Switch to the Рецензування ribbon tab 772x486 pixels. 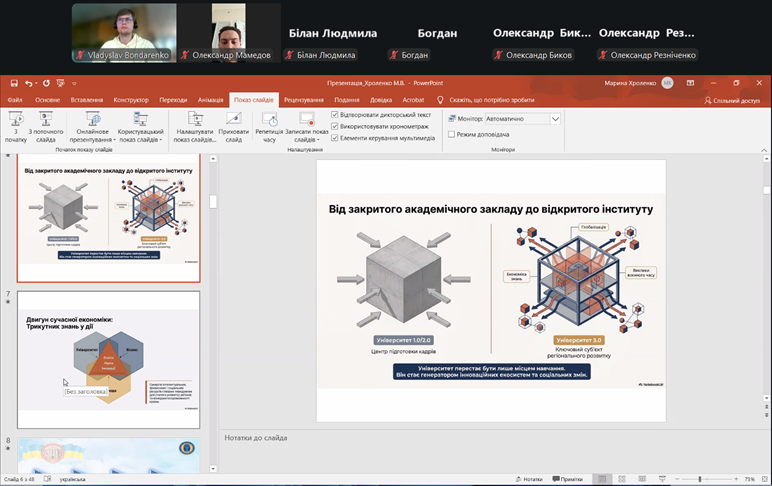click(304, 100)
